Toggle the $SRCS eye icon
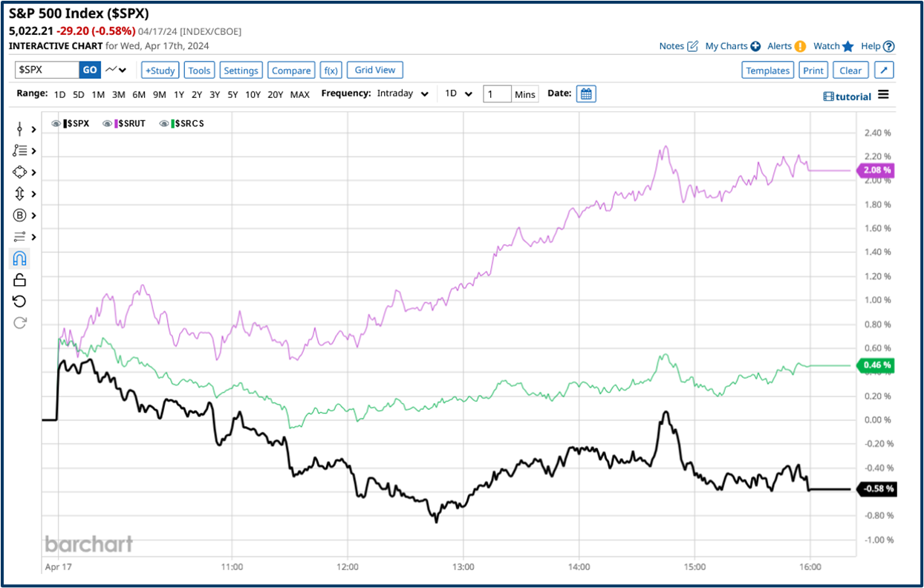The image size is (924, 588). coord(163,123)
